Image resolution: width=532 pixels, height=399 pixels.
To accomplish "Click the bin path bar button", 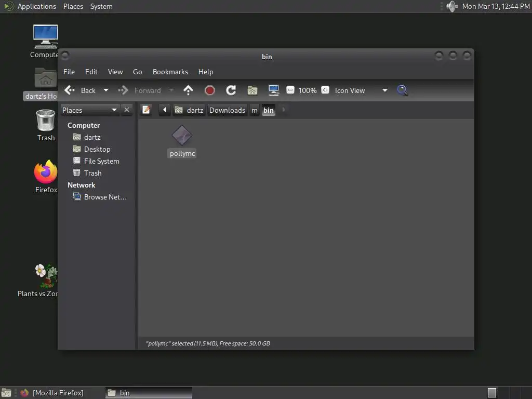I will 269,110.
